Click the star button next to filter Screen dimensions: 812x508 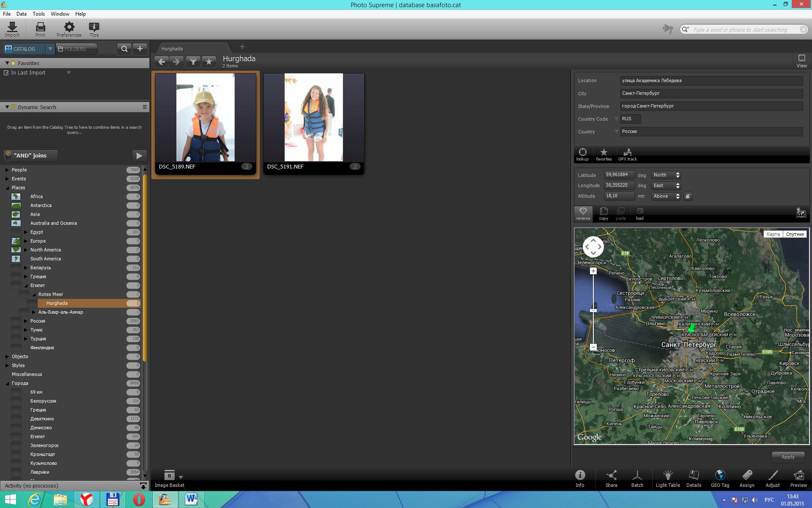(x=209, y=62)
